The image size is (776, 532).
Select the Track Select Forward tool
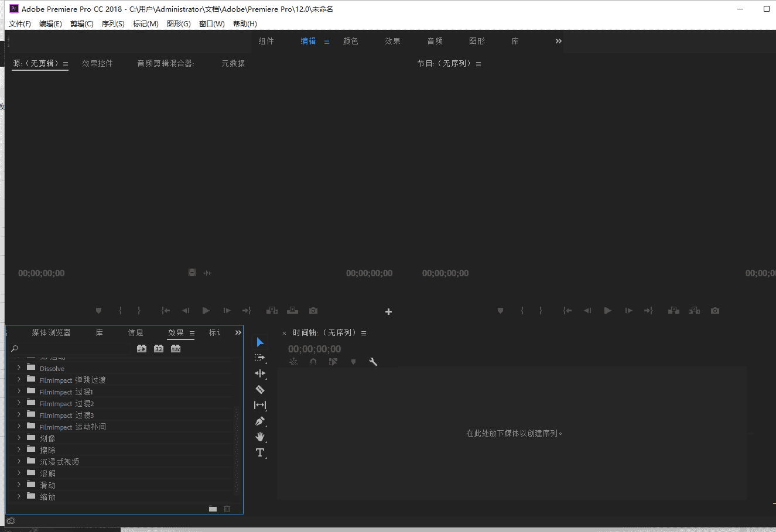pyautogui.click(x=260, y=357)
